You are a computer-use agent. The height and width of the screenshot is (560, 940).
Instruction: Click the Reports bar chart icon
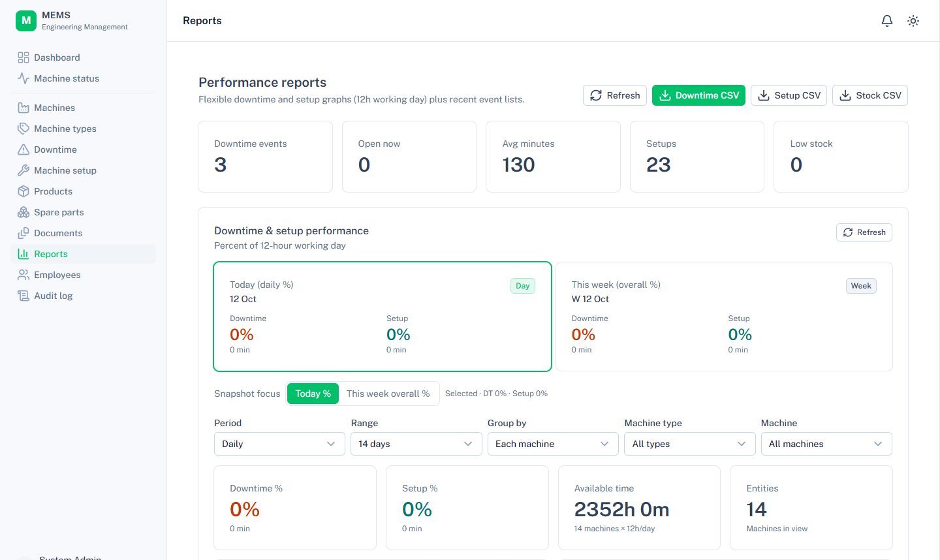tap(23, 254)
